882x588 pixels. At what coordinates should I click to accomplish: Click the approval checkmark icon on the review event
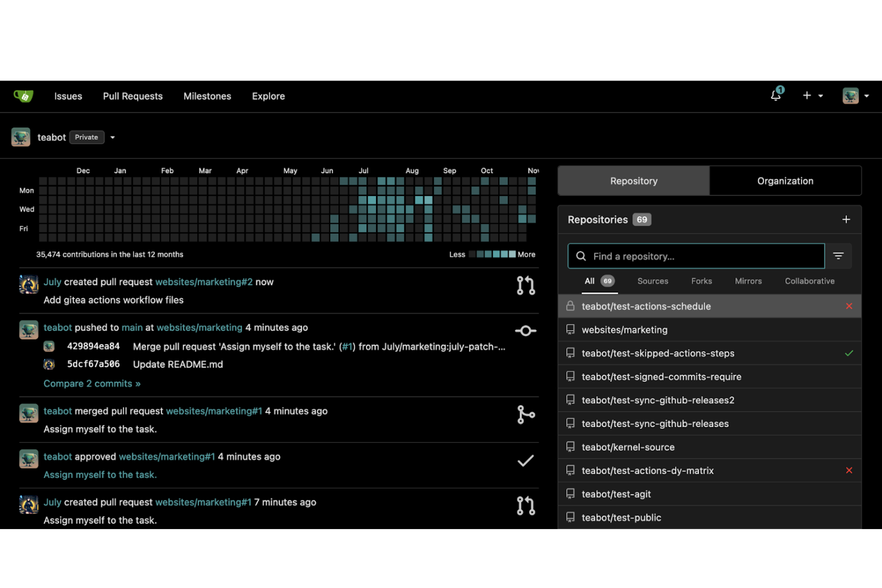click(x=526, y=460)
